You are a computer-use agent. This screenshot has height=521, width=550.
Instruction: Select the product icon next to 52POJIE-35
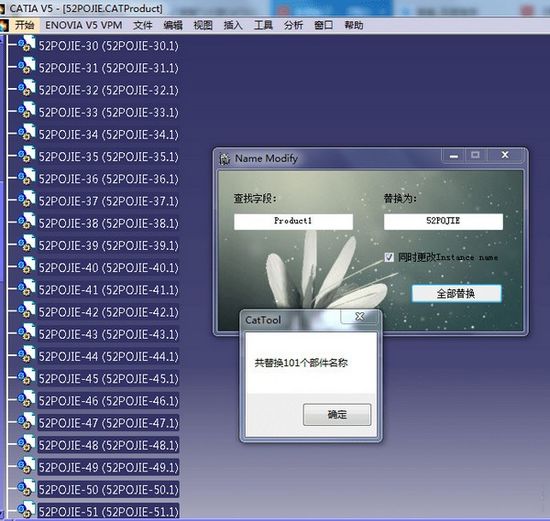[27, 155]
